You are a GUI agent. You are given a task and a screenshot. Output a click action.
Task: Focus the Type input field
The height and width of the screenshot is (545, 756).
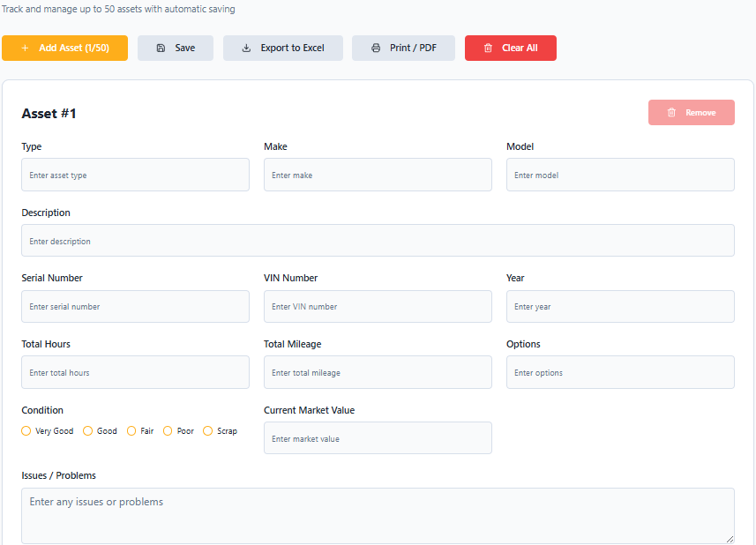tap(136, 175)
